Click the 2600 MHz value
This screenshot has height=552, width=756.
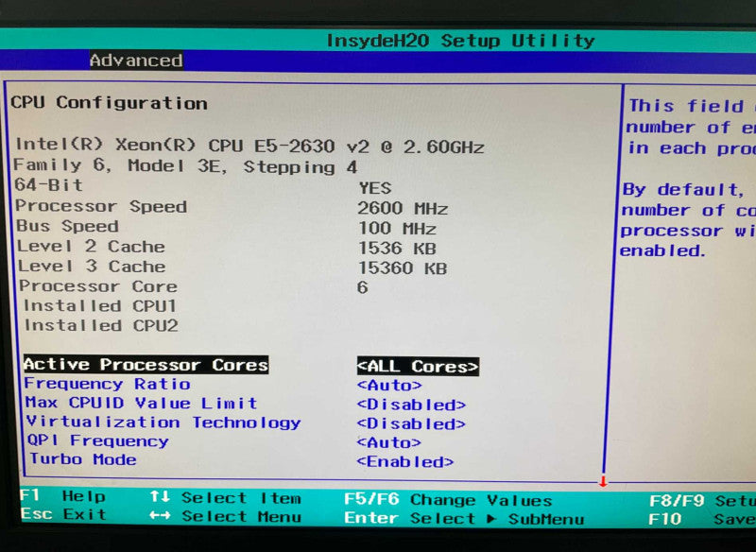403,208
